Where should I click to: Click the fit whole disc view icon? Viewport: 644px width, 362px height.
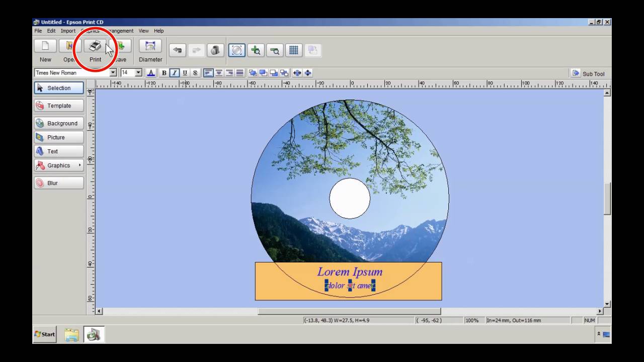click(237, 50)
